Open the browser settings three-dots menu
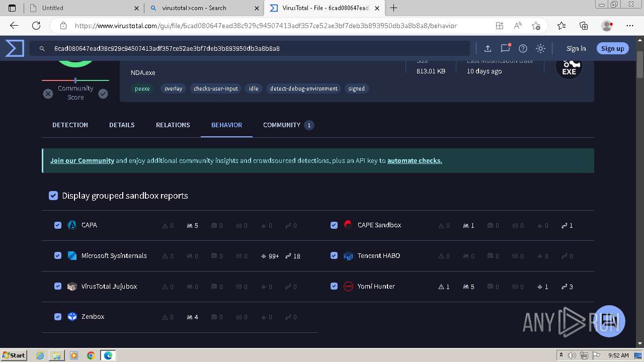 pos(630,26)
